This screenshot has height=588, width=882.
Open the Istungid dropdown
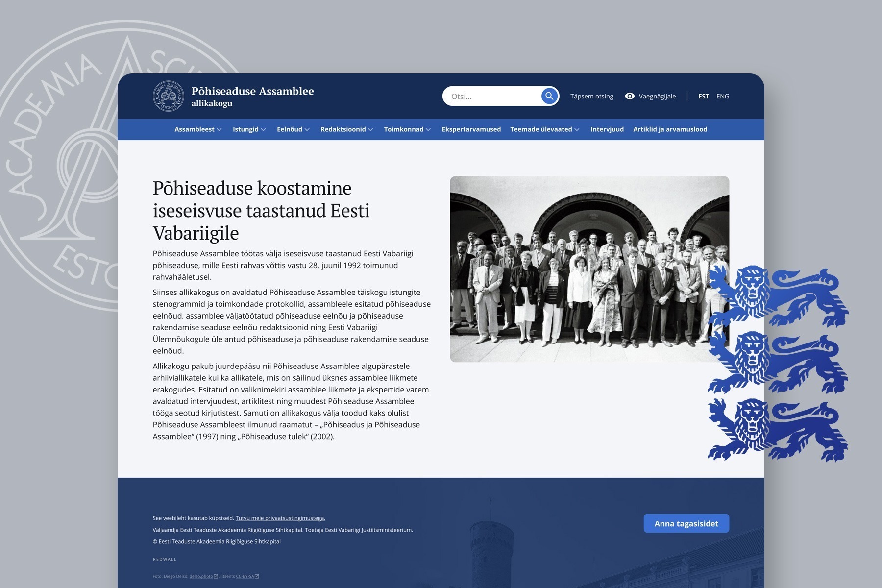point(249,129)
